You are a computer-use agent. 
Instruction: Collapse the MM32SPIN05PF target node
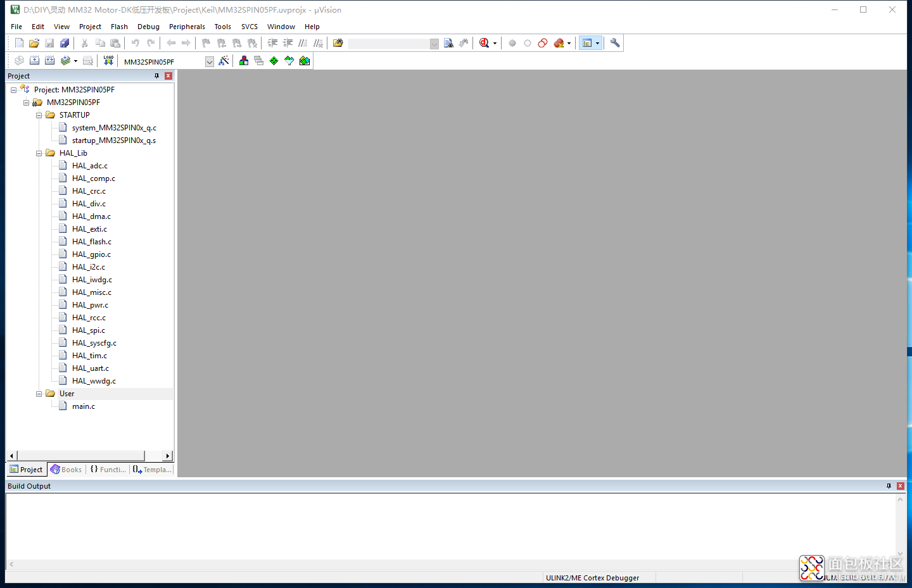tap(26, 103)
